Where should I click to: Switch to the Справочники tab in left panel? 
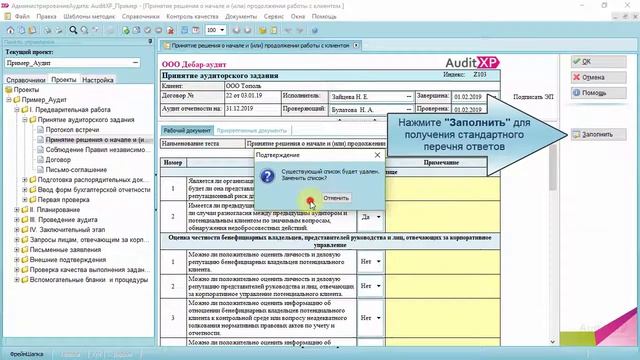pos(26,80)
